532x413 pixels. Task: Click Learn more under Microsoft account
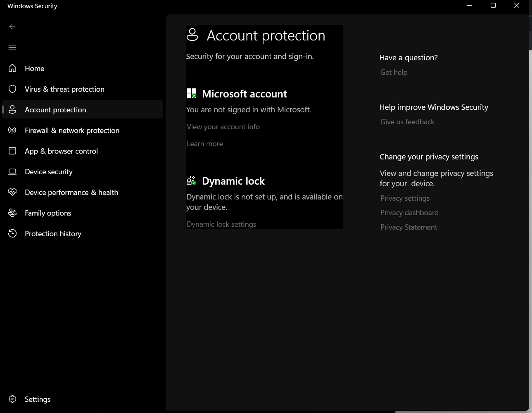[x=205, y=144]
